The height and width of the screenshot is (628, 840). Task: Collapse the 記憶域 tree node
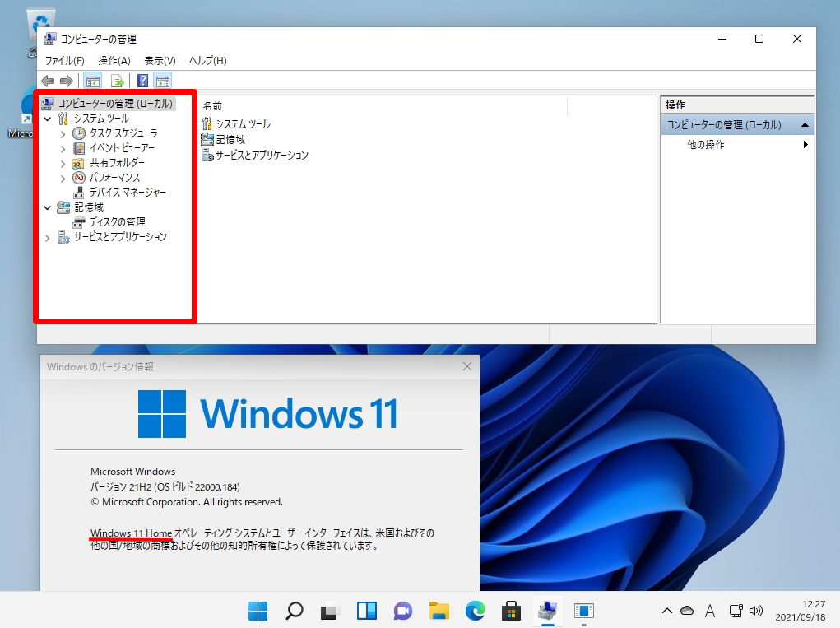(48, 207)
